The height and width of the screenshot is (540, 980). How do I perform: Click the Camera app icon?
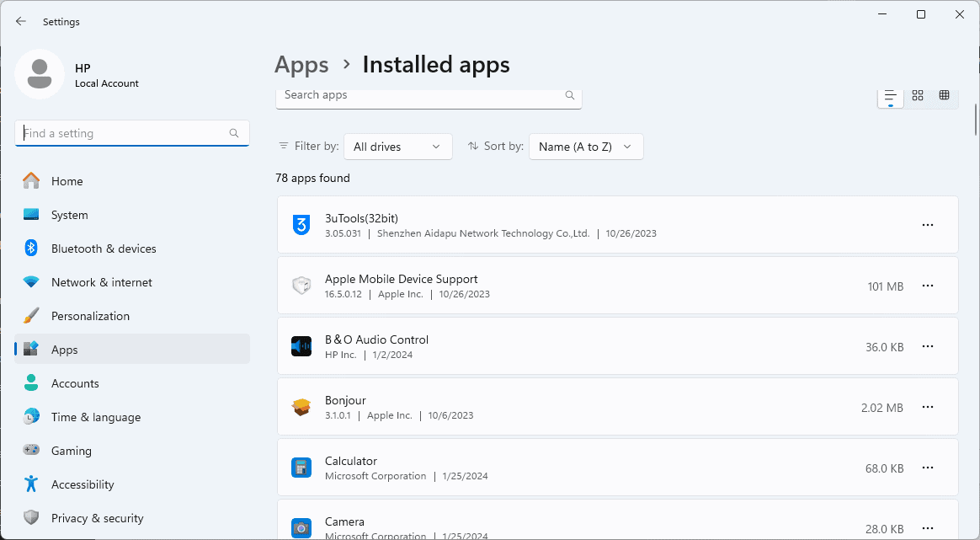click(x=301, y=528)
